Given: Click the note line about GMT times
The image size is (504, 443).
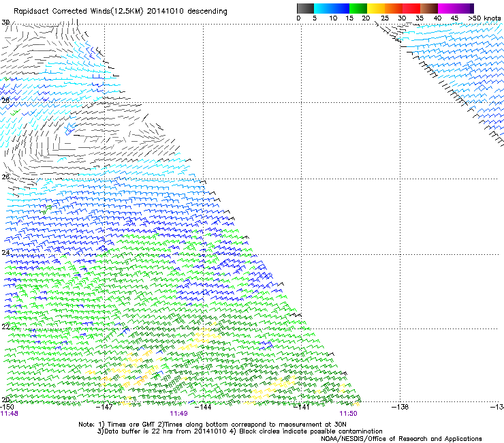Looking at the screenshot, I should pos(212,425).
